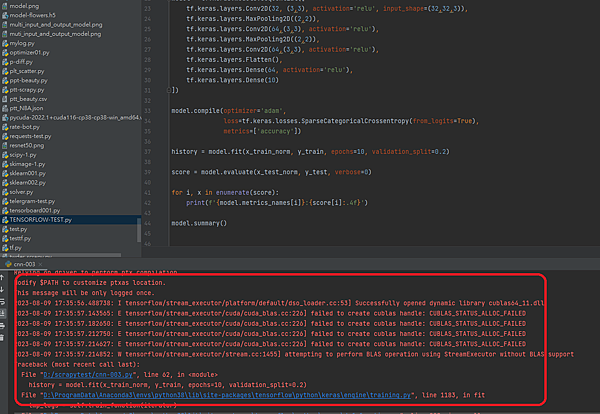The width and height of the screenshot is (600, 414).
Task: Click the 'history = model.fit' code line
Action: pos(310,152)
